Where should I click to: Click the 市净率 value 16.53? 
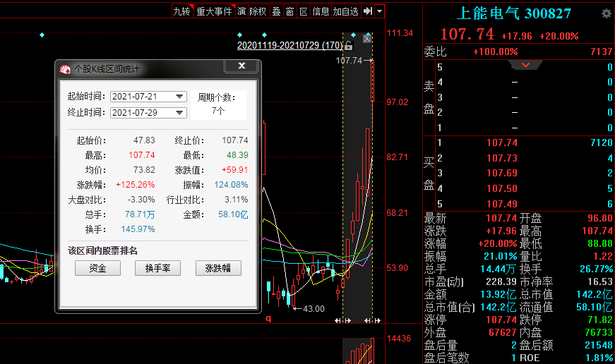click(x=599, y=281)
